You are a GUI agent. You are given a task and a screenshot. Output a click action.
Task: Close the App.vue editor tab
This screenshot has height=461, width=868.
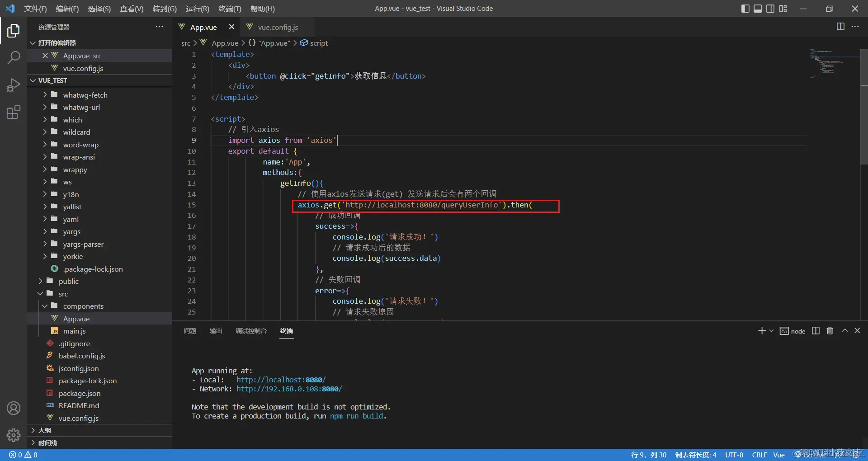coord(231,27)
